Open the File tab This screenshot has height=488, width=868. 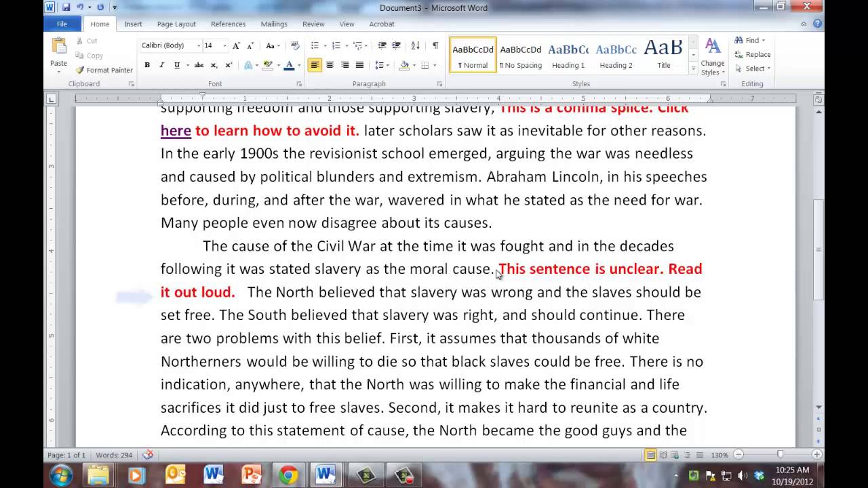pos(62,24)
